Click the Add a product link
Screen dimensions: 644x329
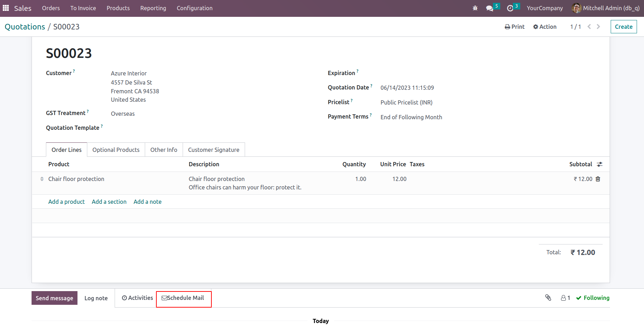66,202
